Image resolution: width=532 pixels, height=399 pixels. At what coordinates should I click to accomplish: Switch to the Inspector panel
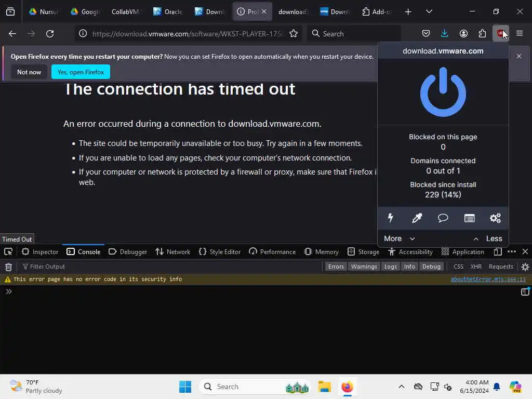40,252
